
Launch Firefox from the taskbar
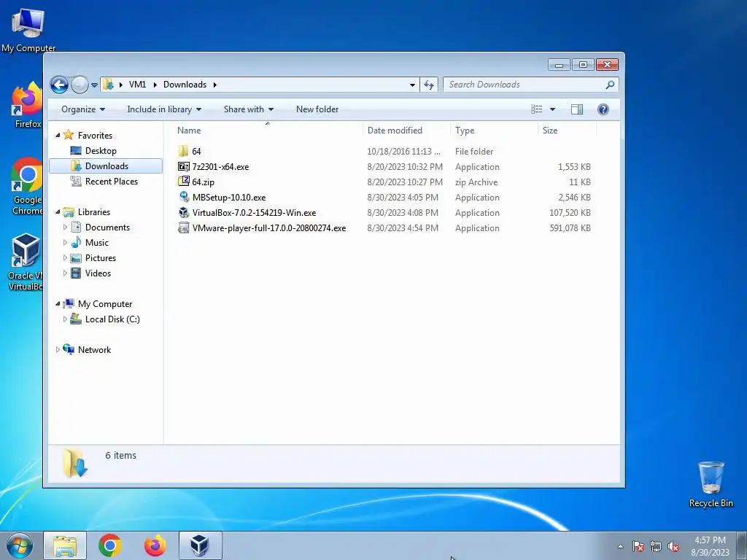pos(155,545)
